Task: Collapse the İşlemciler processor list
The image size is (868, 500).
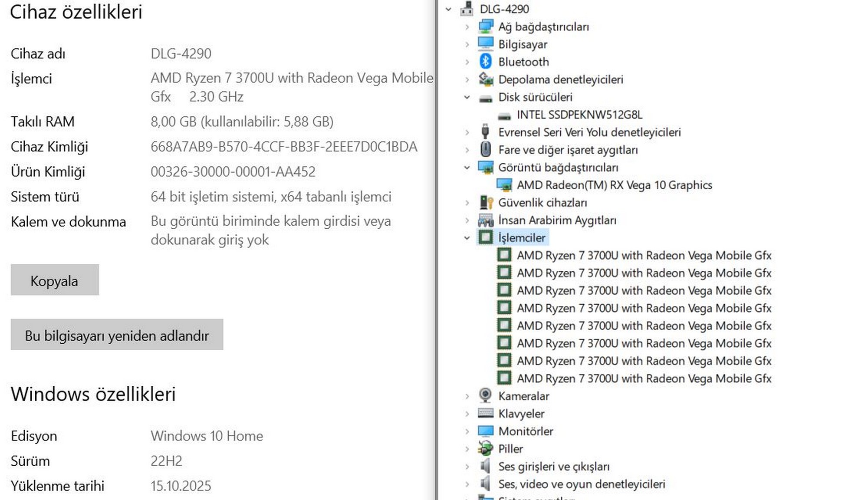Action: tap(467, 238)
